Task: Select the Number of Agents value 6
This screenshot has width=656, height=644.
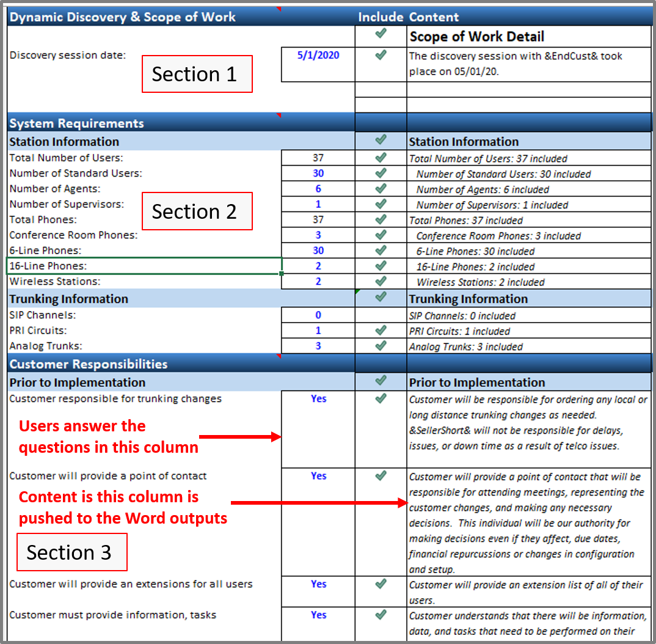Action: coord(318,189)
